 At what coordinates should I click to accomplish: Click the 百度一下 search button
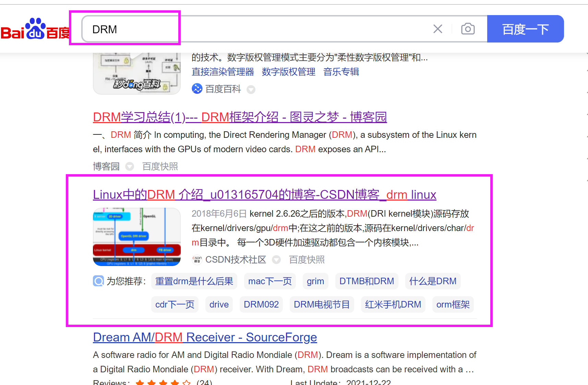[525, 29]
